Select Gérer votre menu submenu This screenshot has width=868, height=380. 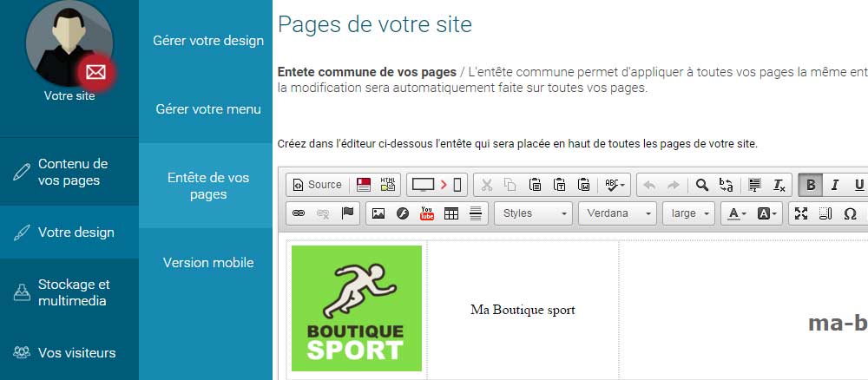(208, 109)
